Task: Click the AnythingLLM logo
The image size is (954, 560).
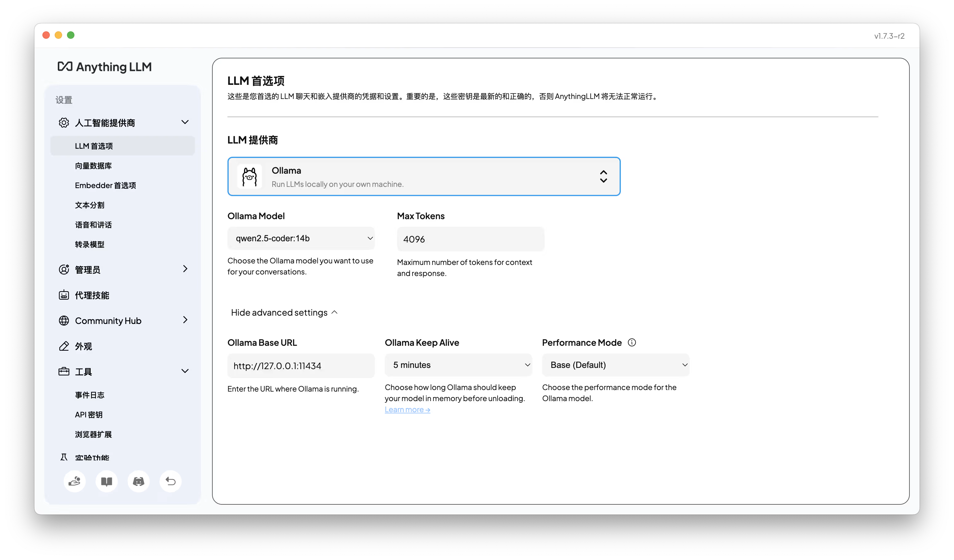Action: (x=104, y=67)
